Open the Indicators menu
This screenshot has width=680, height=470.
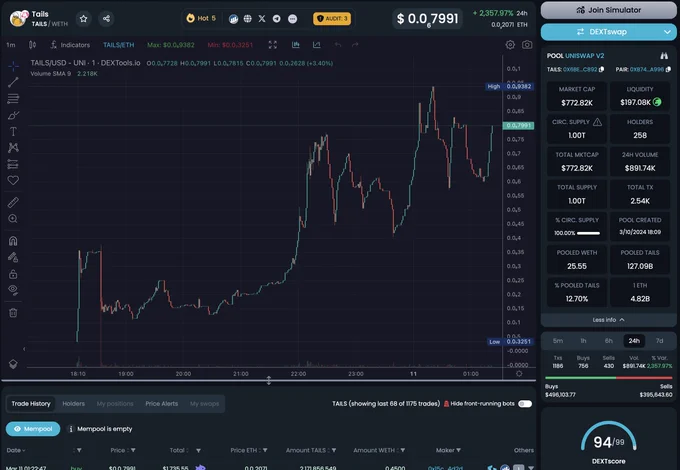click(70, 45)
